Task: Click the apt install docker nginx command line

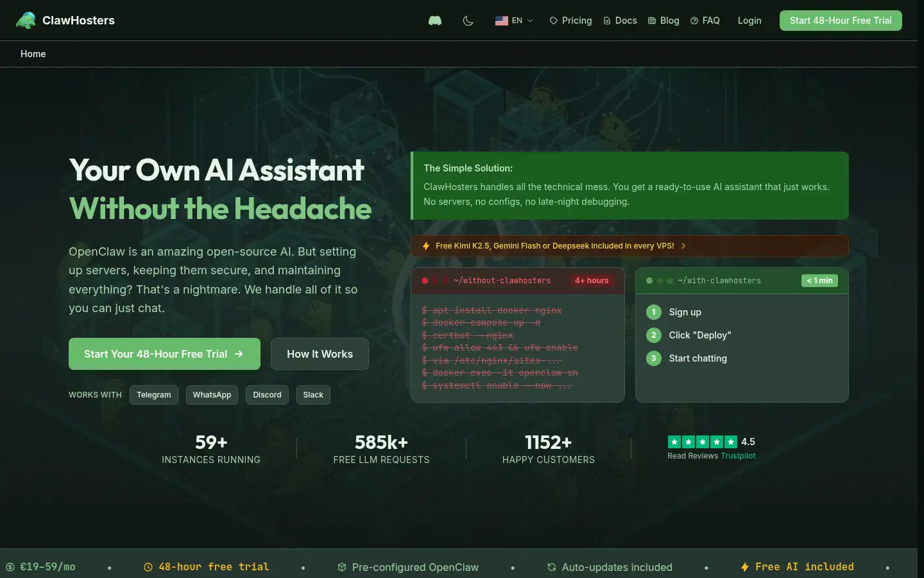Action: click(492, 310)
